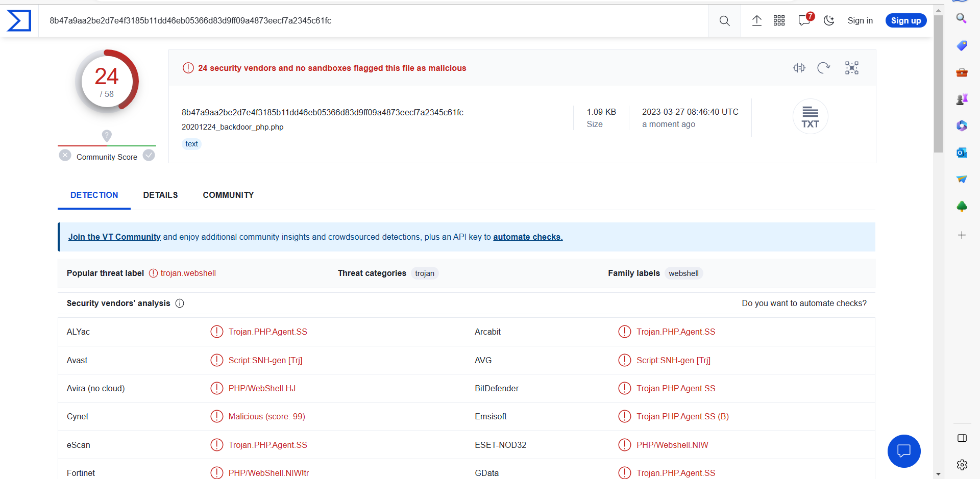Switch to the DETAILS tab
The height and width of the screenshot is (479, 980).
(x=160, y=195)
